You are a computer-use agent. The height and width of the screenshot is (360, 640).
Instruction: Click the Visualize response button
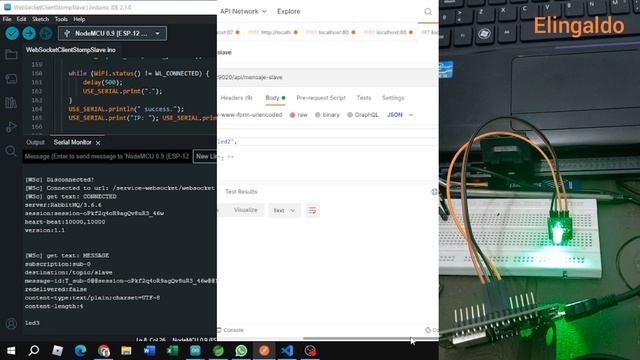point(245,210)
